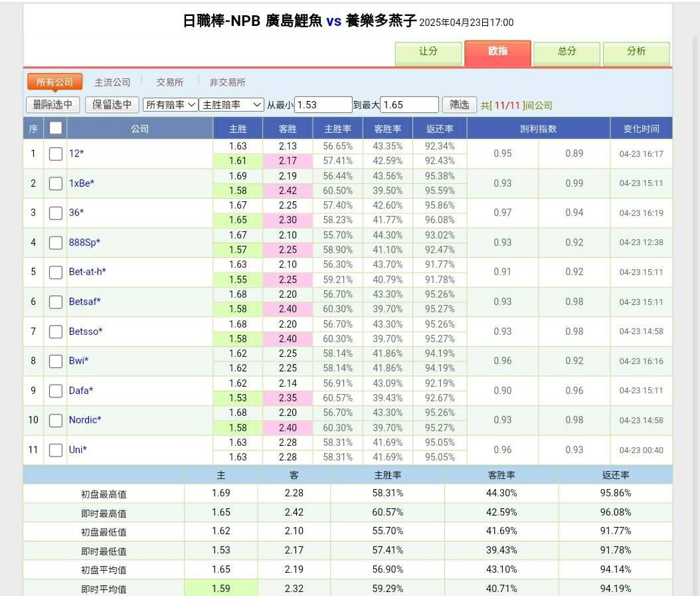Screen dimensions: 700x596
Task: Open company link Uni*
Action: [x=78, y=450]
